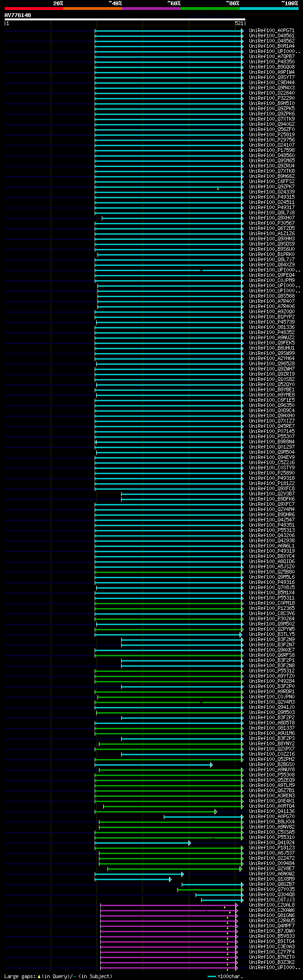This screenshot has height=980, width=303.
Task: Open hit label UniRef100_A6N6L1
Action: (272, 546)
